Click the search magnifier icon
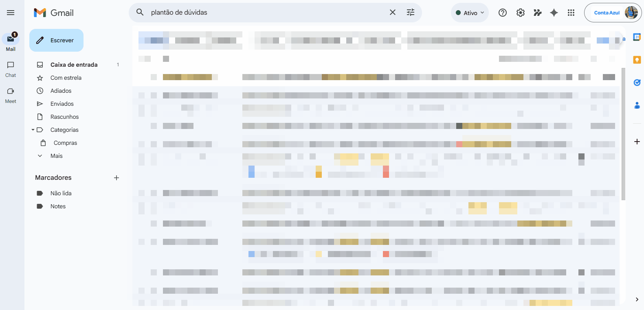 [140, 12]
